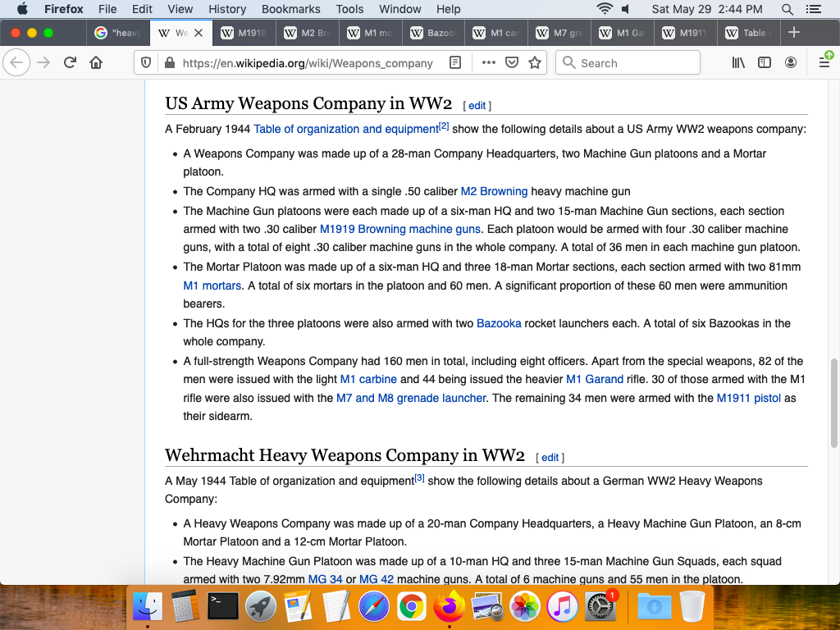The width and height of the screenshot is (840, 630).
Task: Open the Bookmarks menu in menu bar
Action: coord(291,9)
